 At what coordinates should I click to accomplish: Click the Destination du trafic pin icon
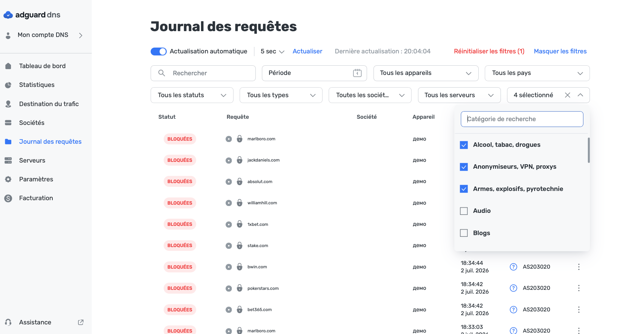[8, 104]
